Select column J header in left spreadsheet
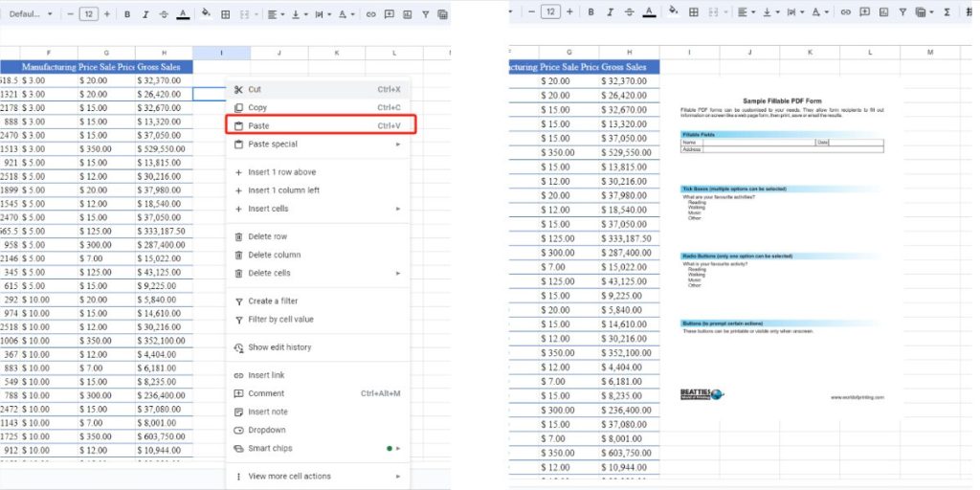 pyautogui.click(x=278, y=54)
